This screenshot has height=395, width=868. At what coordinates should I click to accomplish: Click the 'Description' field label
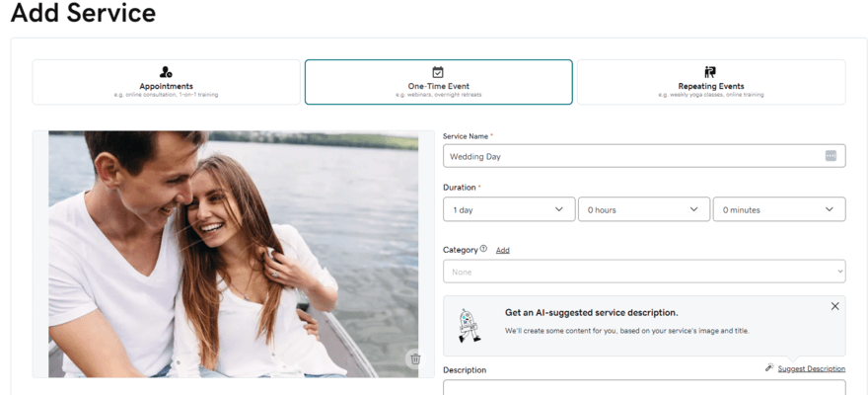click(465, 370)
